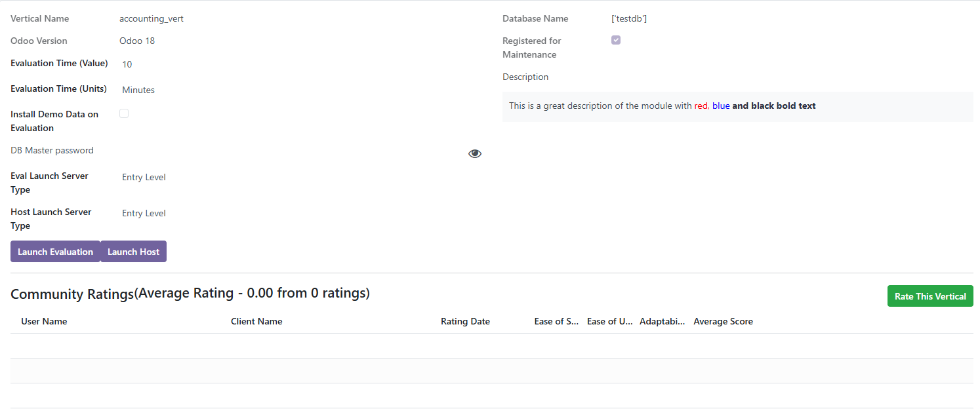The height and width of the screenshot is (409, 980).
Task: Click the module description text box
Action: tap(738, 106)
